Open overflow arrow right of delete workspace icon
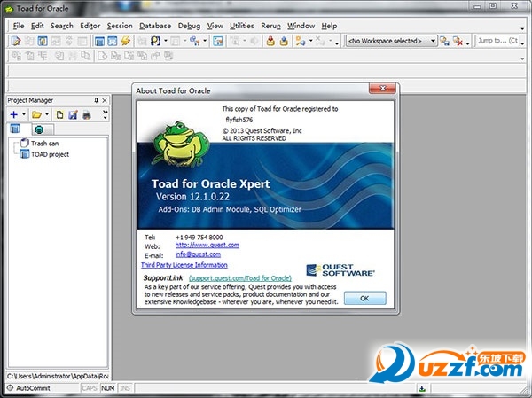 pyautogui.click(x=468, y=43)
